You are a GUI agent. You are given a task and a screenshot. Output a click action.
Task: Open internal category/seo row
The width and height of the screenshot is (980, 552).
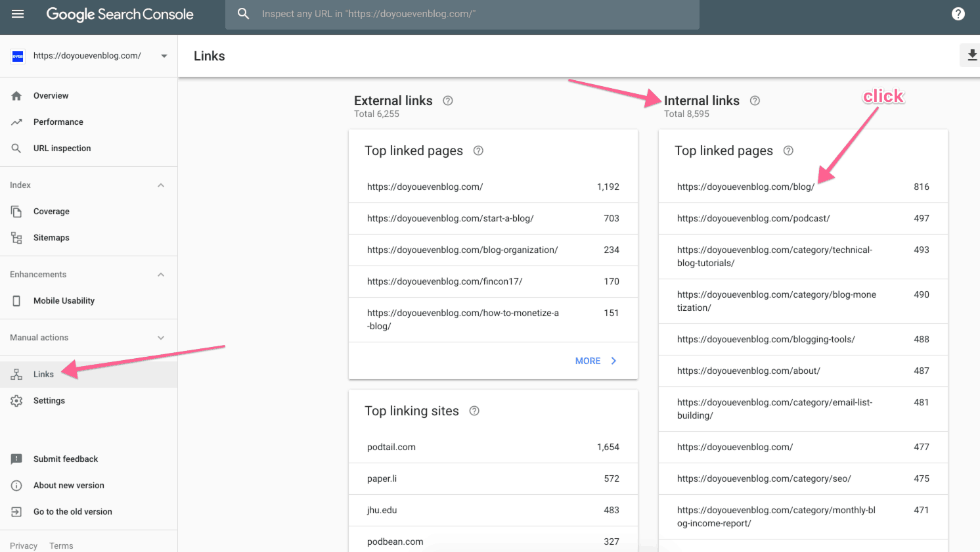pos(803,479)
